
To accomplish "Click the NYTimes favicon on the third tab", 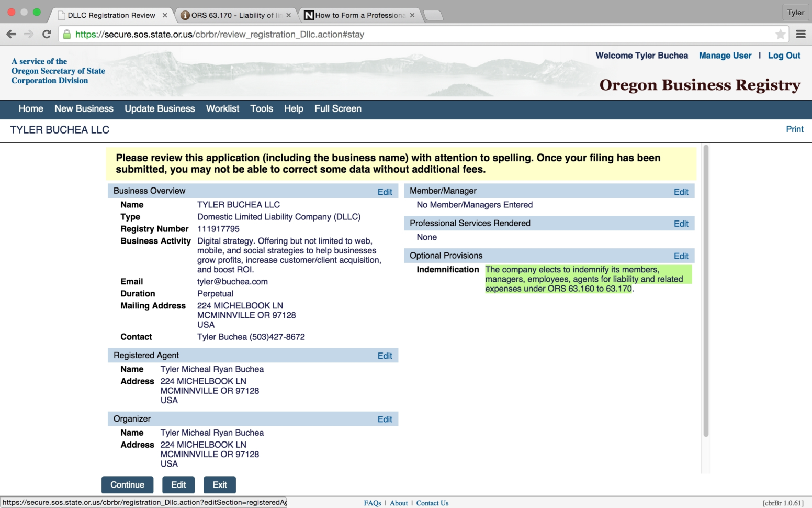I will coord(308,15).
